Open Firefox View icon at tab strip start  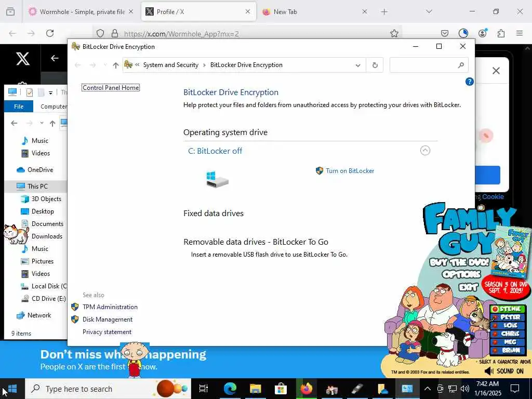point(10,12)
